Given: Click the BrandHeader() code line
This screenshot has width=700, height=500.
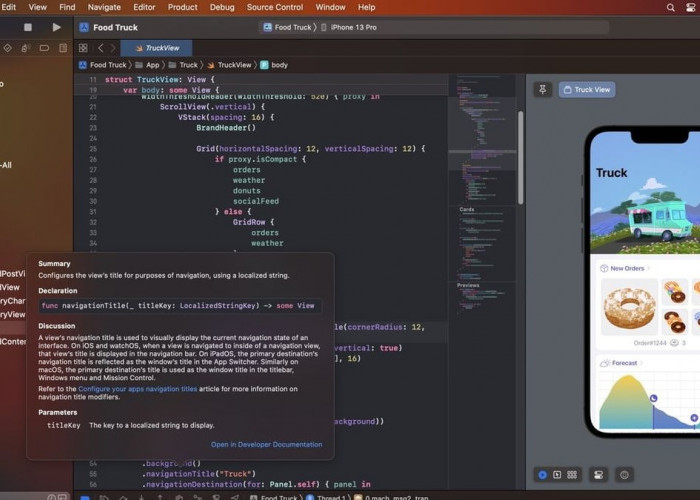Looking at the screenshot, I should pos(226,128).
